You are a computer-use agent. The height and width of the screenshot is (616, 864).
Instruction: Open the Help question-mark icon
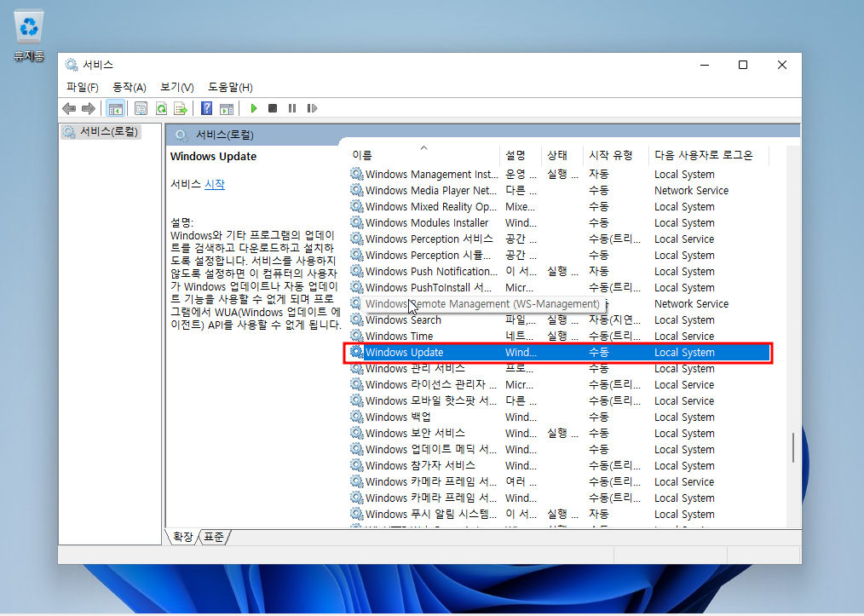click(207, 108)
